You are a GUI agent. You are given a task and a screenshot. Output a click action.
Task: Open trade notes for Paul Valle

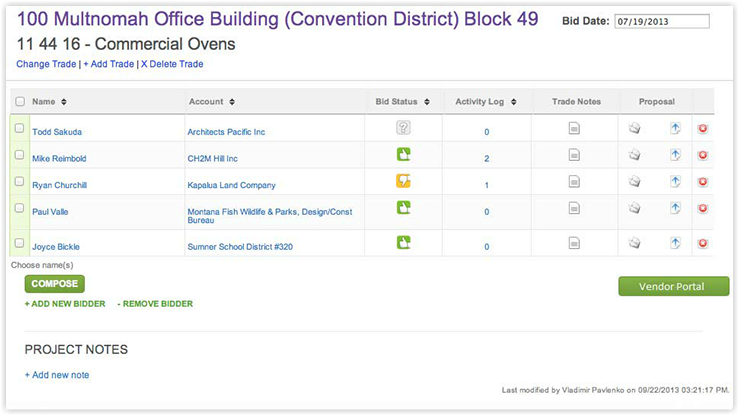pos(574,208)
